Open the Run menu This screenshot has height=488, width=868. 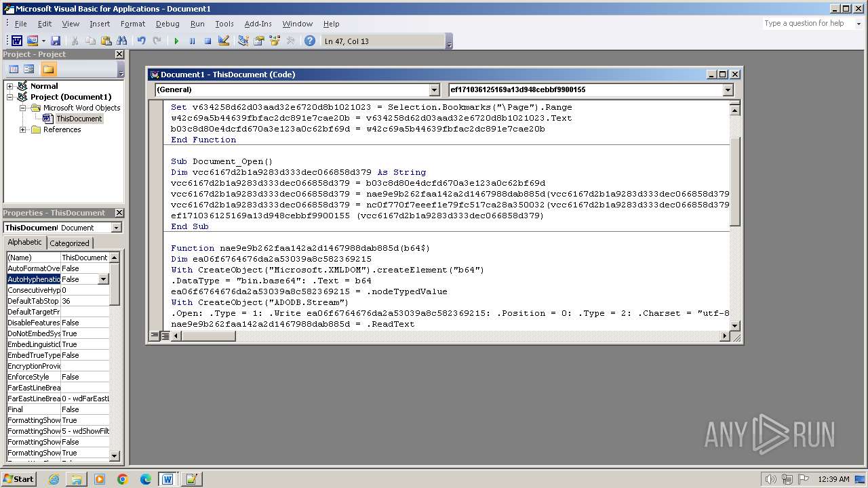click(197, 24)
